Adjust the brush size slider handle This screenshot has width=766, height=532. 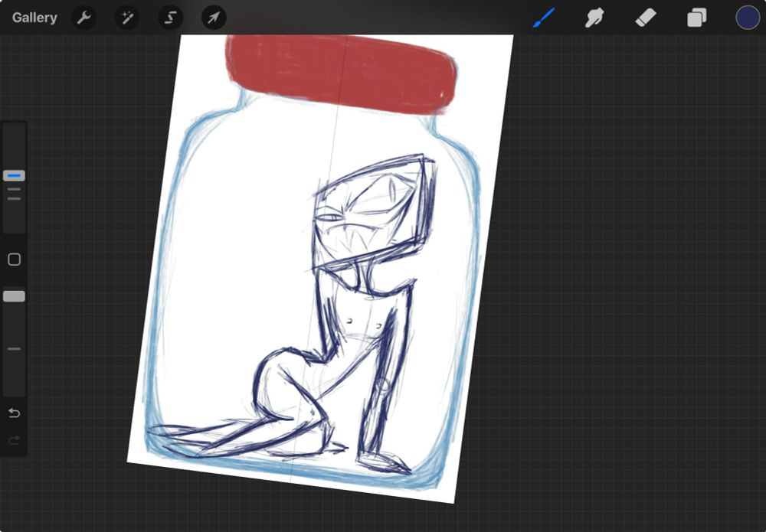pos(14,176)
